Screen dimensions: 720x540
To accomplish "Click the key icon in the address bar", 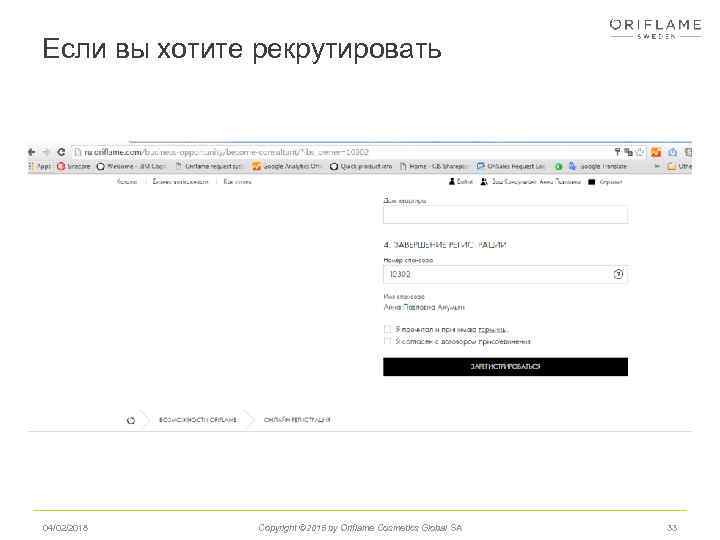I will coord(617,152).
